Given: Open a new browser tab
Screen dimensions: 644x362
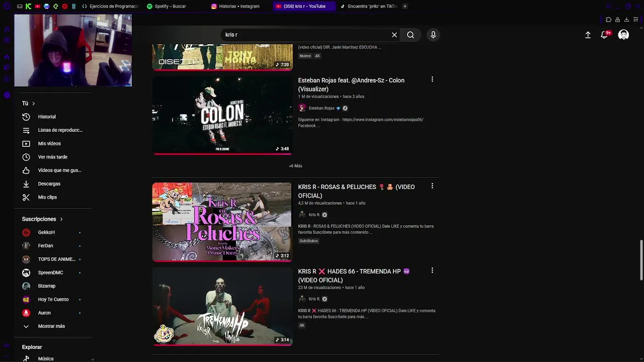Looking at the screenshot, I should pos(405,6).
